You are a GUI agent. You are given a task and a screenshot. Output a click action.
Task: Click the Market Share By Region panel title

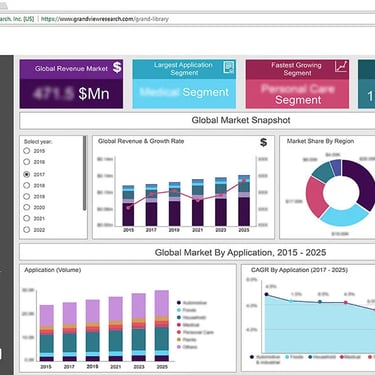point(320,141)
